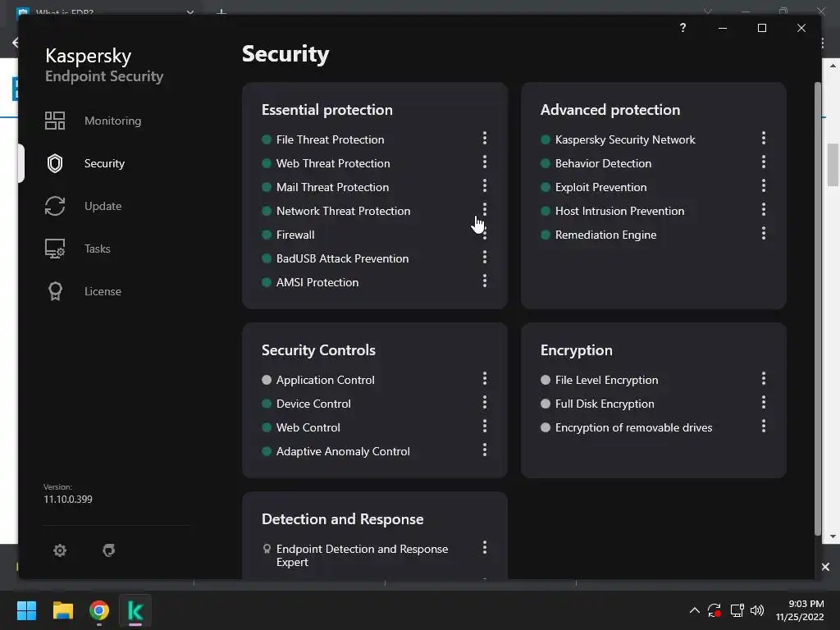This screenshot has height=630, width=840.
Task: Open the Monitoring section
Action: [112, 121]
